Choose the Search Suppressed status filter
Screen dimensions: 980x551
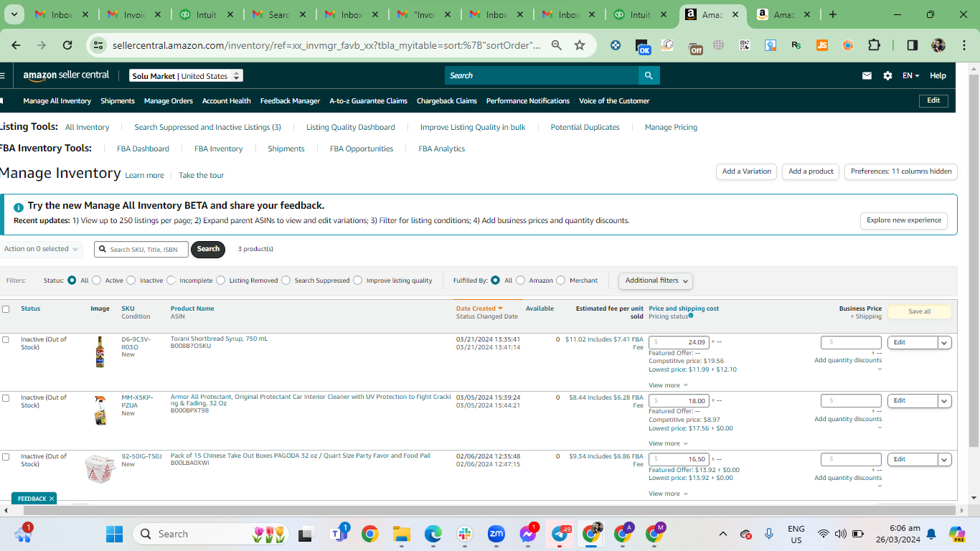(286, 281)
